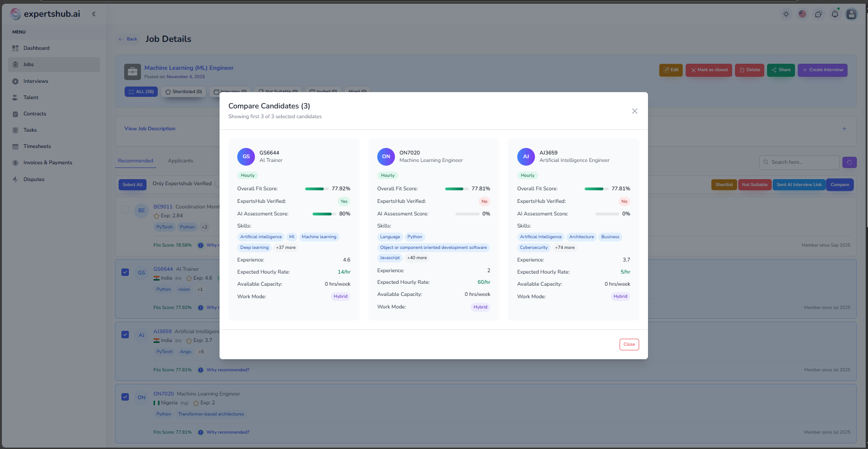Click Invoices & Payments sidebar icon
This screenshot has height=449, width=868.
[15, 163]
